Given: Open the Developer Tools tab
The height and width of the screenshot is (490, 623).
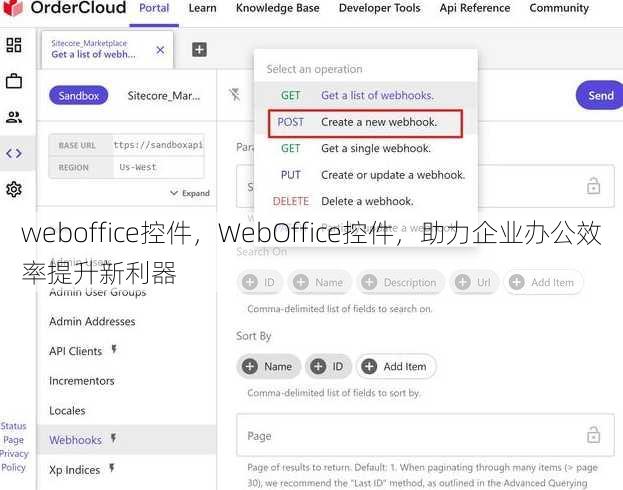Looking at the screenshot, I should 379,8.
